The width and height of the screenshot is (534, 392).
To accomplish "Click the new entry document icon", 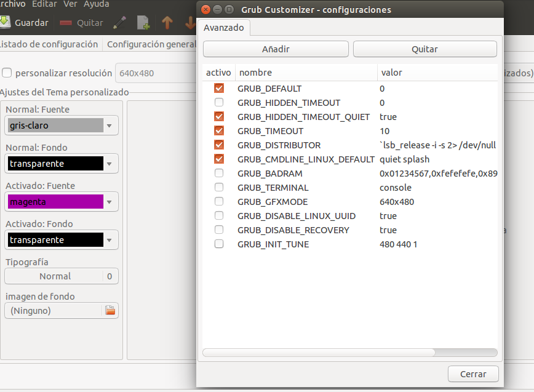I will pos(143,23).
